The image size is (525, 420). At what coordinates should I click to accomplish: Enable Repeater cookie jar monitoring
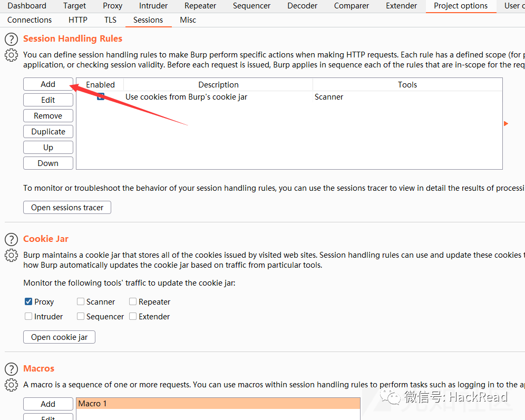point(133,301)
